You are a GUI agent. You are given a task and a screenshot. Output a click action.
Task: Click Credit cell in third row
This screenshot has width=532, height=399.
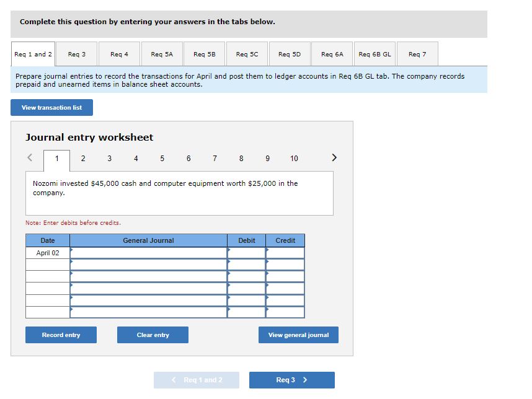point(285,276)
